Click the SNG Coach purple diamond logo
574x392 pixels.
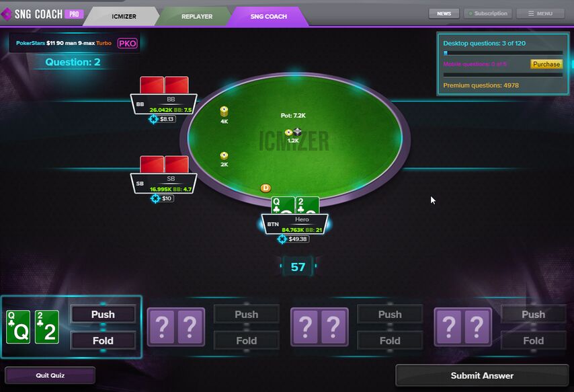tap(6, 14)
